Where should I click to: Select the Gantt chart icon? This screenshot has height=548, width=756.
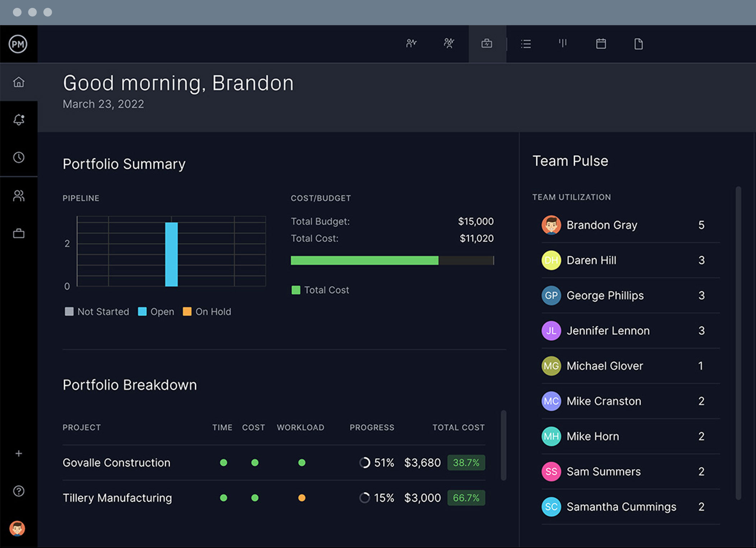[562, 44]
